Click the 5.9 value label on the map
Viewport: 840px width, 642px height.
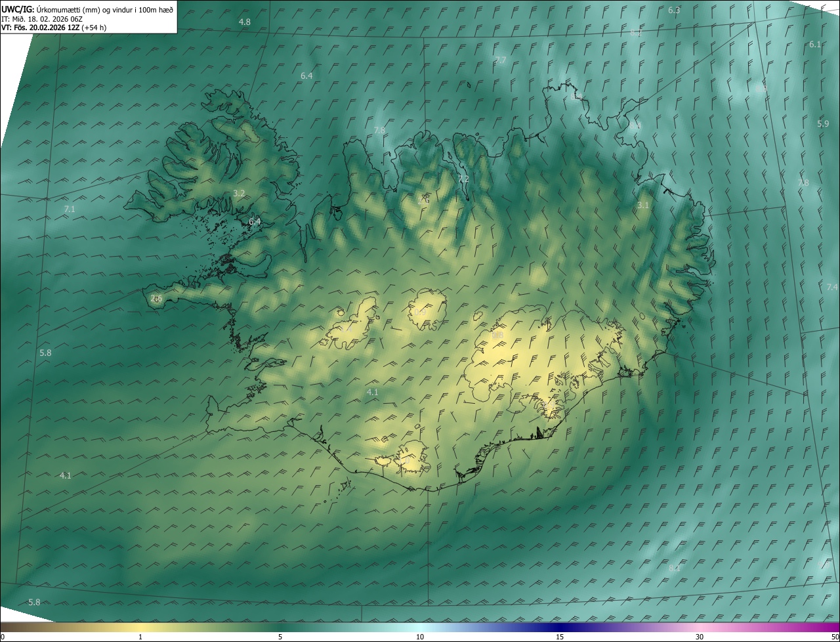click(823, 124)
